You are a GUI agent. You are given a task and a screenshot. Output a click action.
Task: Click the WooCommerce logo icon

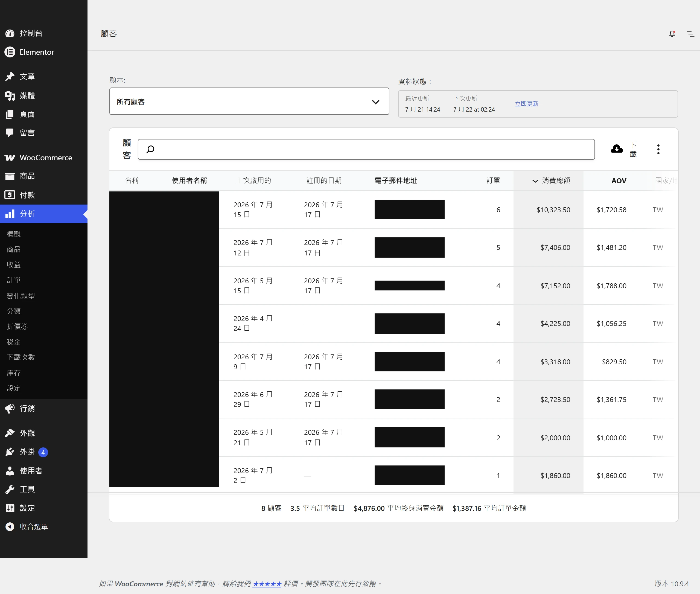tap(10, 158)
